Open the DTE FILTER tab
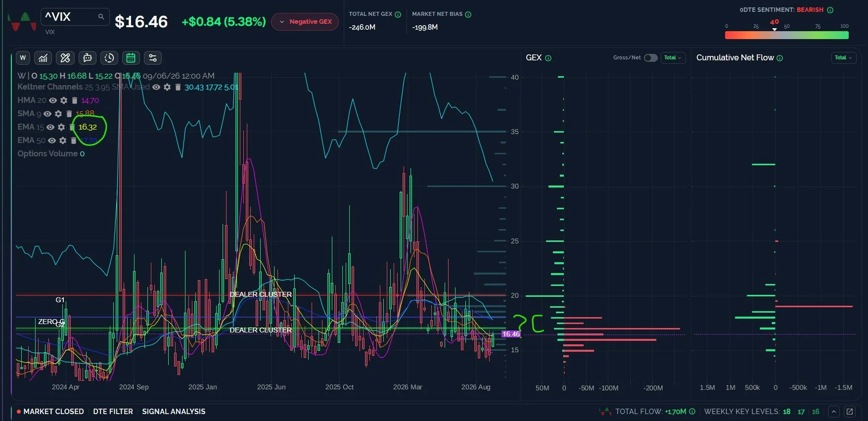The width and height of the screenshot is (868, 421). (113, 412)
